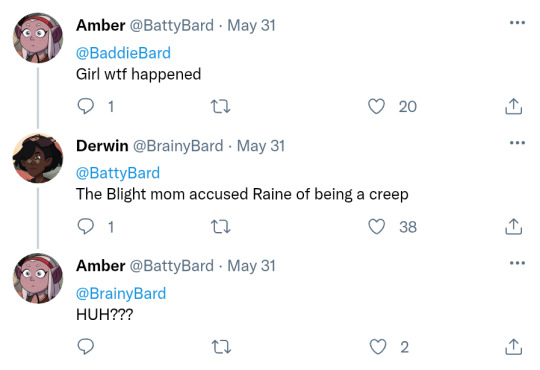Screen dimensions: 540x370
Task: Open the @BrainyBard mention in last tweet
Action: click(121, 294)
